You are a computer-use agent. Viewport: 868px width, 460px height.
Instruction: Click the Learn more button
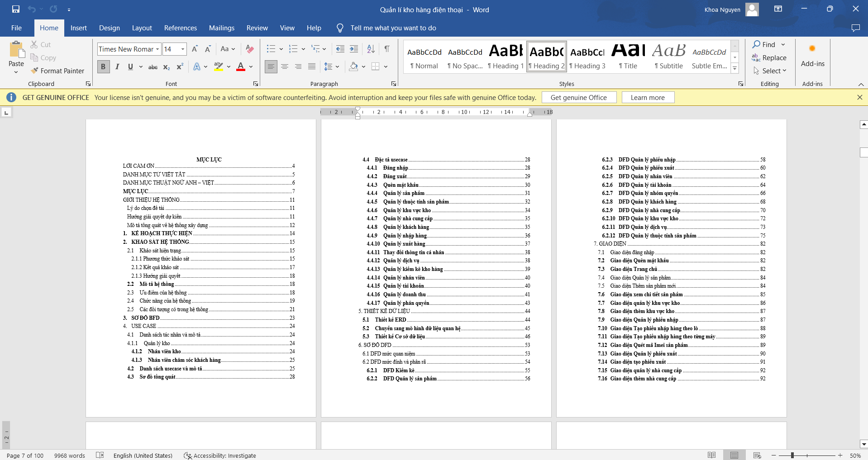coord(648,97)
